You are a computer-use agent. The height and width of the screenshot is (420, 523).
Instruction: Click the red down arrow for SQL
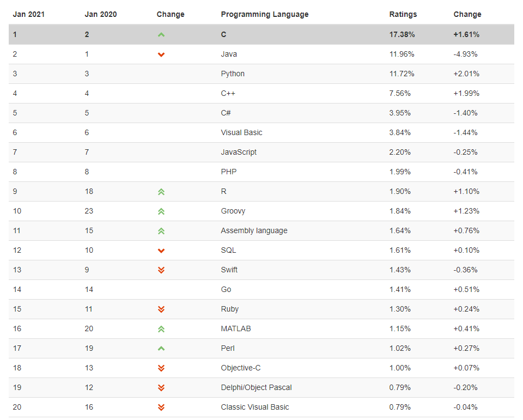[161, 251]
